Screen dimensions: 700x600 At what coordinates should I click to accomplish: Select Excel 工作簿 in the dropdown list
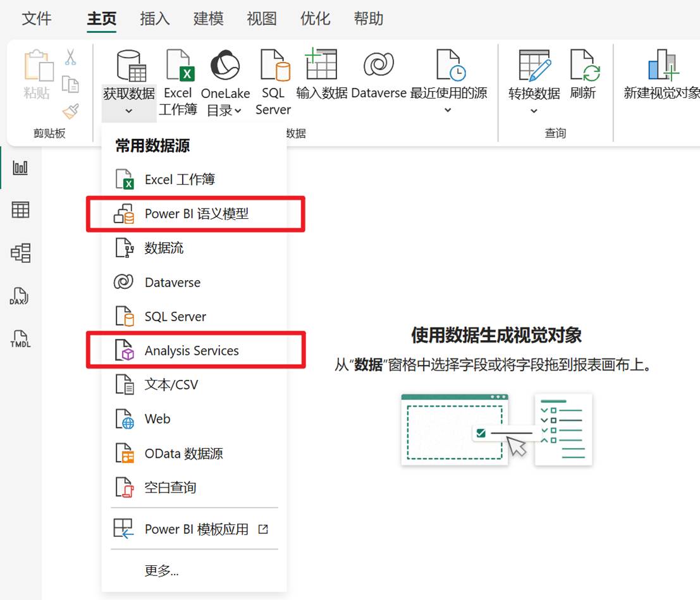pos(194,180)
